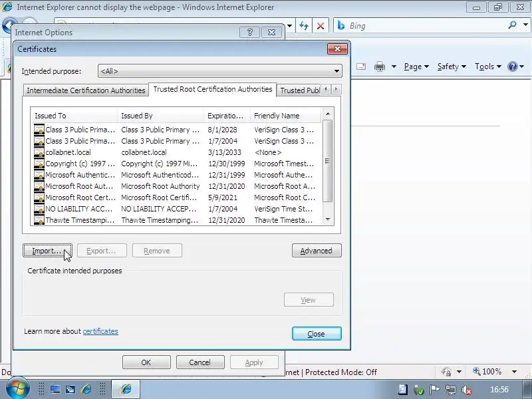Switch to the Trusted Publishers tab
Screen dimensions: 532x399
tap(299, 90)
